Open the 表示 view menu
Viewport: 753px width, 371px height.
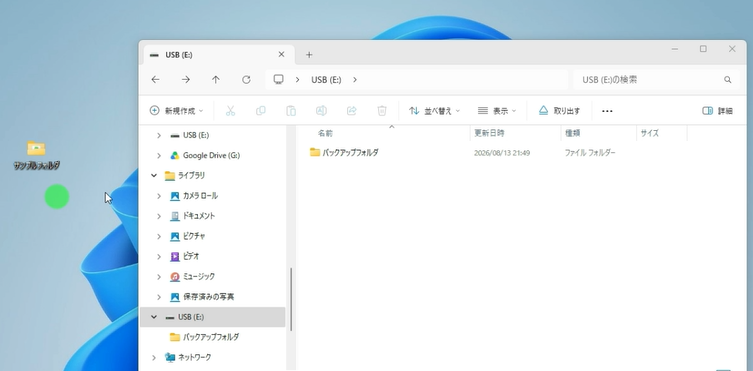[497, 111]
